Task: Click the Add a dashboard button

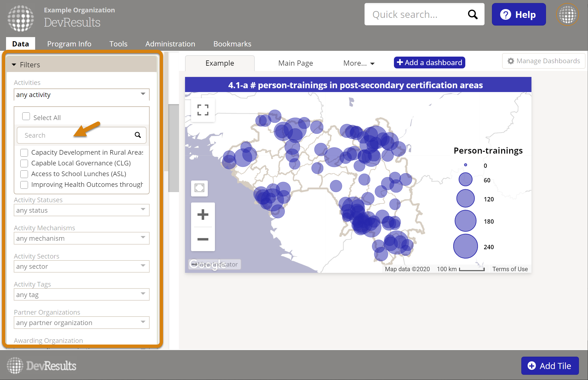Action: click(x=429, y=63)
